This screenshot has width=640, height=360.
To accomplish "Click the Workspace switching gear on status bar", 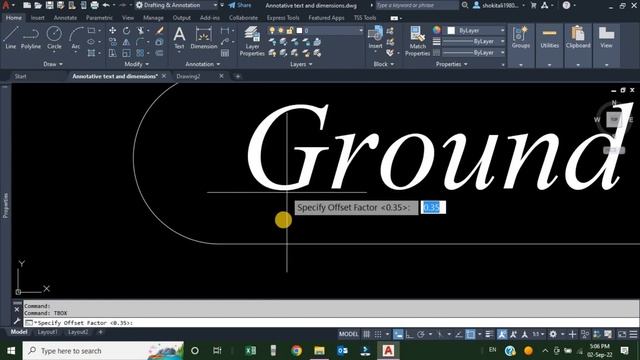I will tap(553, 334).
